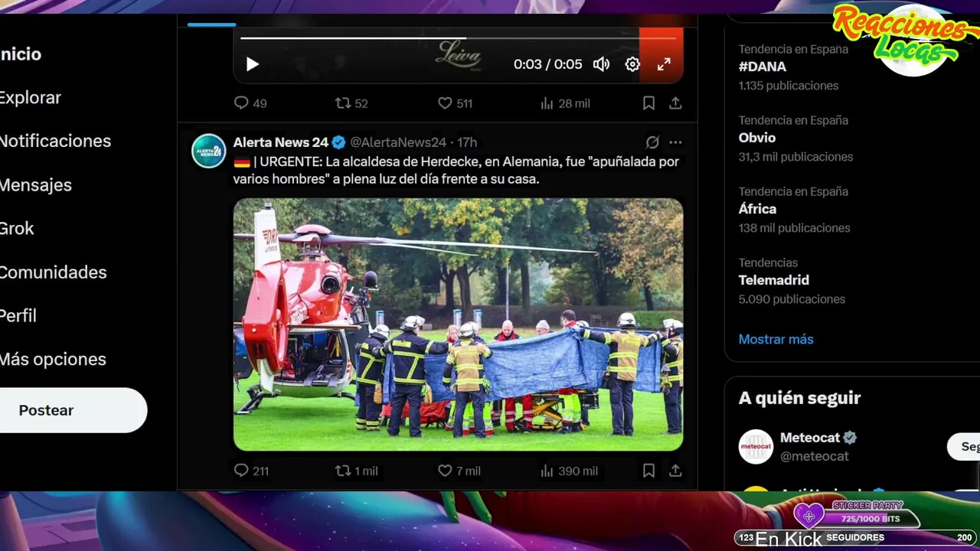This screenshot has width=980, height=551.
Task: Share the Alerta News 24 post
Action: (x=675, y=471)
